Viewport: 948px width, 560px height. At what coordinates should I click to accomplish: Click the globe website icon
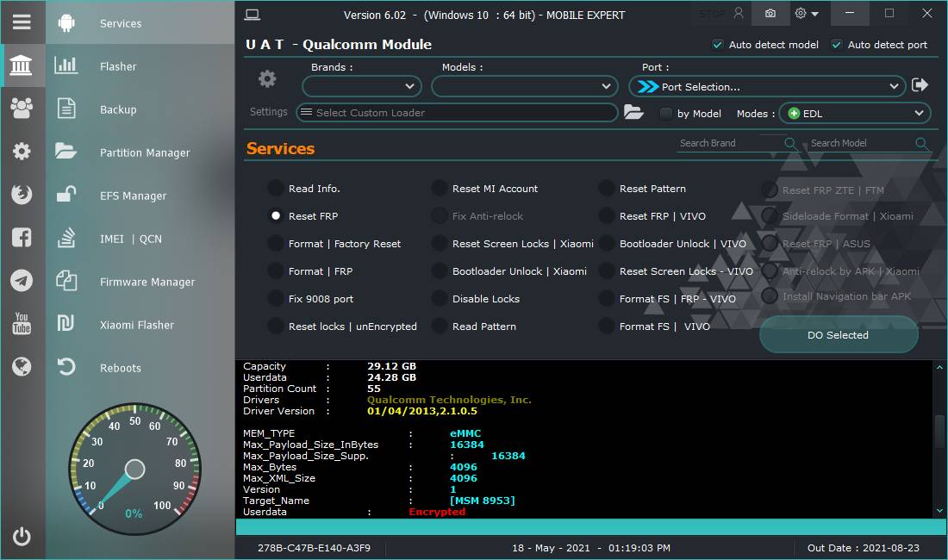click(22, 366)
